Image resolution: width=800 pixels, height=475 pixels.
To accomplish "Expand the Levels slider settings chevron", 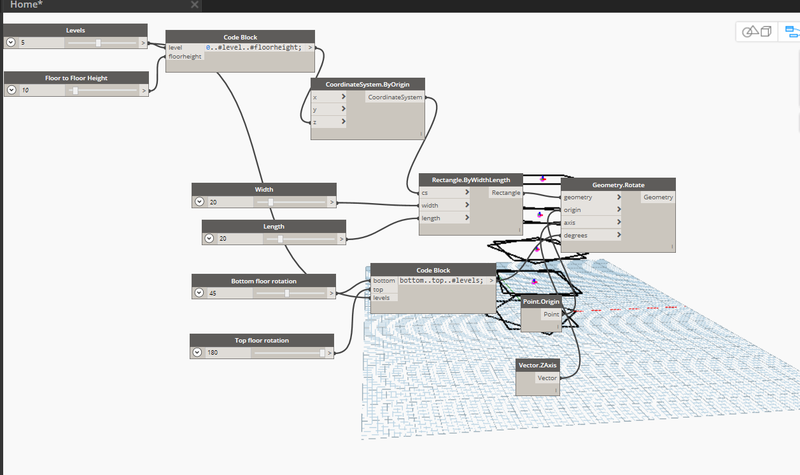I will pyautogui.click(x=11, y=42).
